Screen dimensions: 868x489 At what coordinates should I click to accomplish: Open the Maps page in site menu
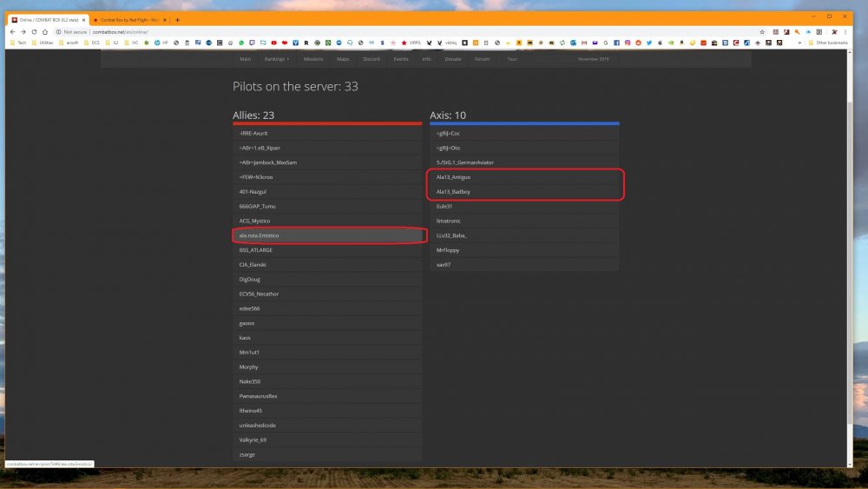[x=342, y=59]
